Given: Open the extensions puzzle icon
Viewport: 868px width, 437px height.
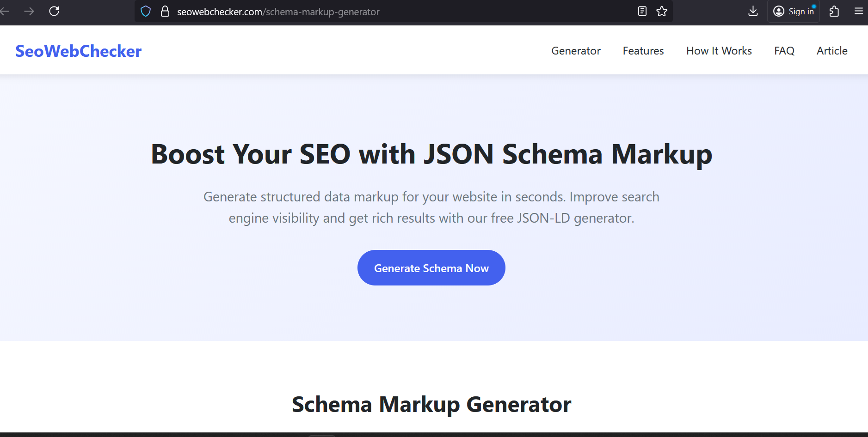Looking at the screenshot, I should [834, 11].
